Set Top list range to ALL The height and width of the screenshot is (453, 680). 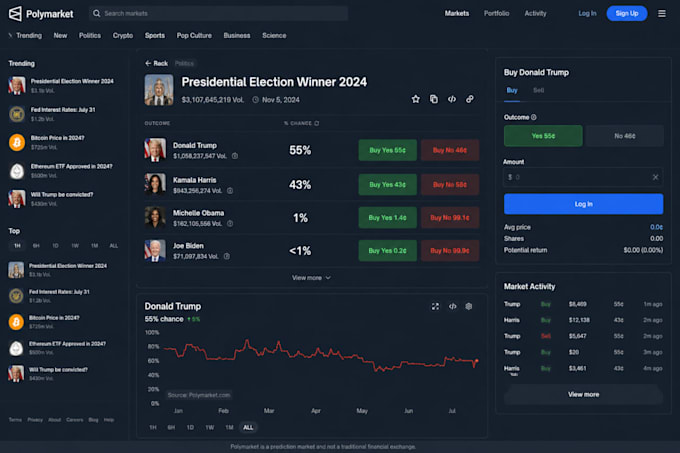(x=114, y=246)
